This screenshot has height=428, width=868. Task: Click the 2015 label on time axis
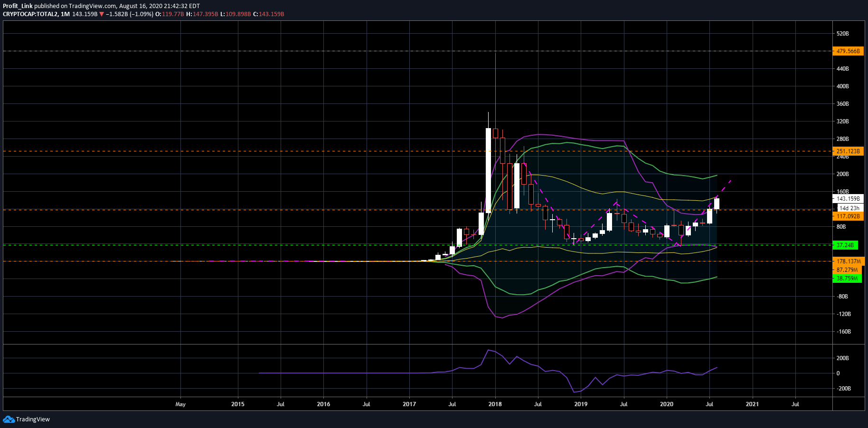pos(238,404)
